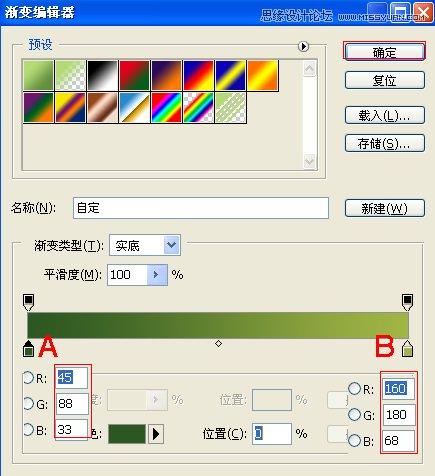Select the dark green color stop A

[29, 349]
